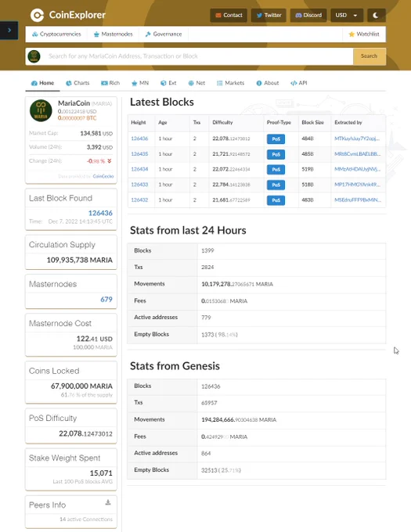Open block 126436 in Latest Blocks
This screenshot has height=532, width=411.
coord(139,138)
